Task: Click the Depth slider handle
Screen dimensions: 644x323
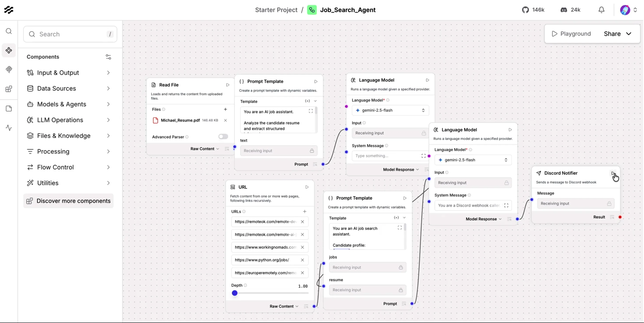Action: 235,293
